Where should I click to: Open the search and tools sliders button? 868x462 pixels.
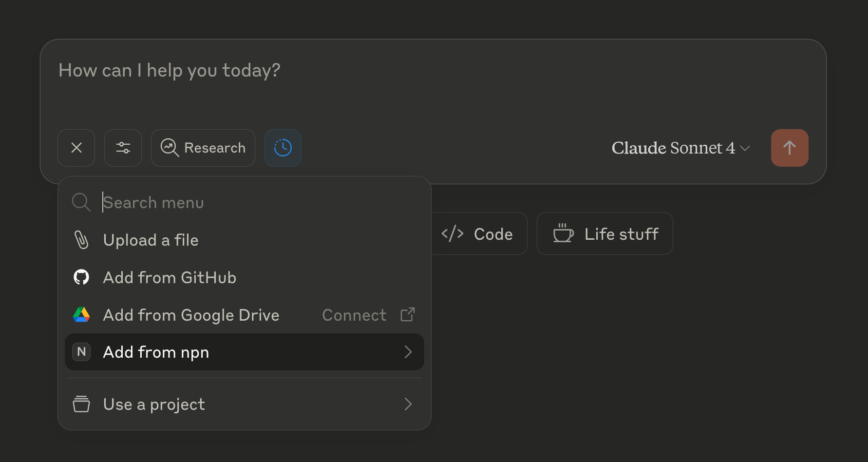point(123,148)
